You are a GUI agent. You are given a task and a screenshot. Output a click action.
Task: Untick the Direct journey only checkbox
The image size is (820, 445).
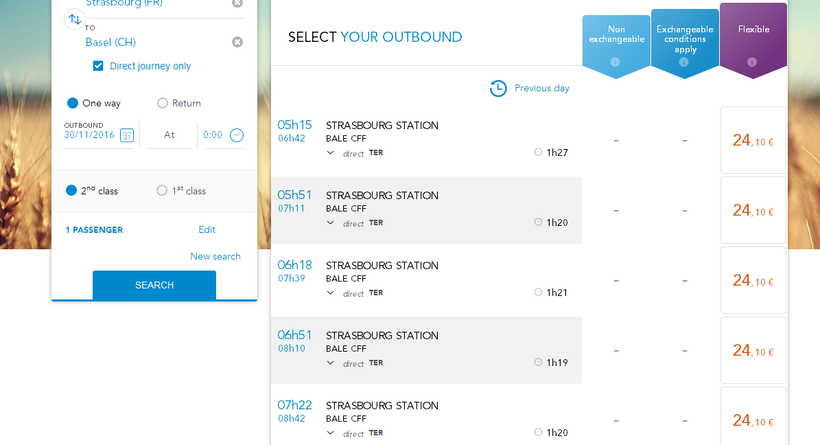tap(98, 66)
